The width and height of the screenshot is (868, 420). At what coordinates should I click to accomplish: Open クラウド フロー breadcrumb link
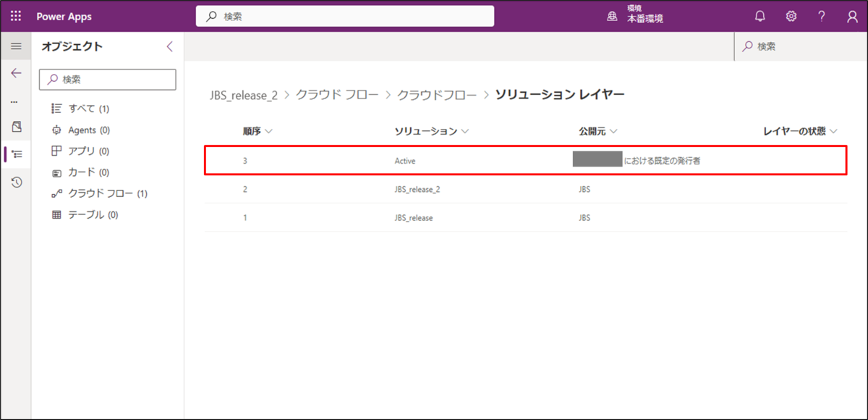click(337, 95)
